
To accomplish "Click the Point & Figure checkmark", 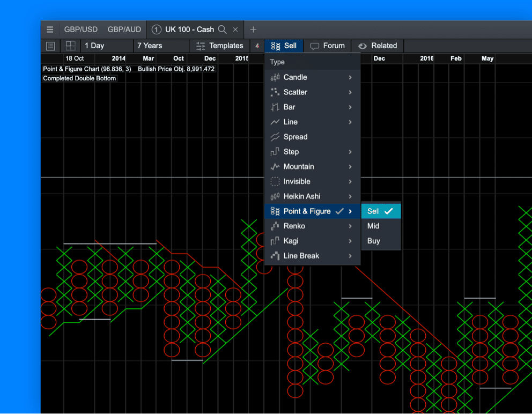I will click(339, 211).
